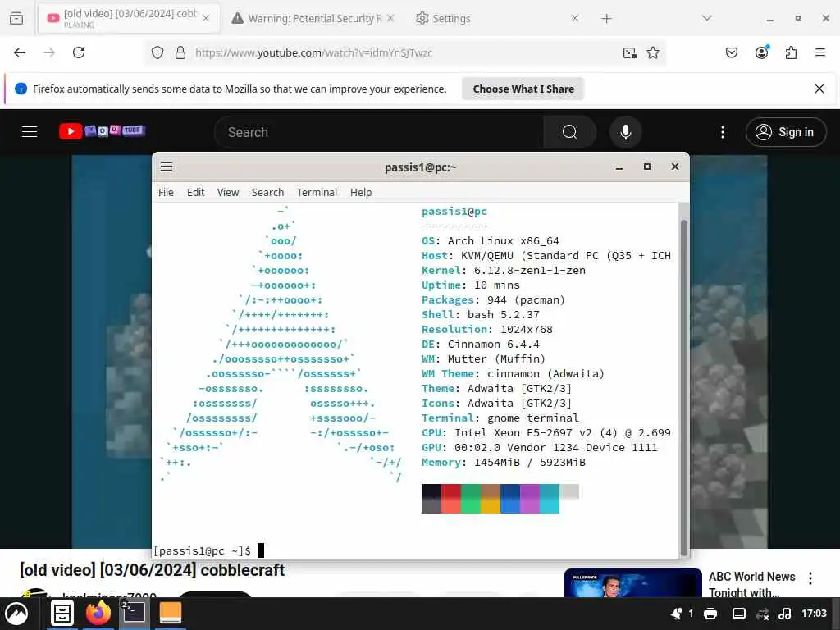Open YouTube guide hamburger menu
The height and width of the screenshot is (630, 840).
[30, 132]
